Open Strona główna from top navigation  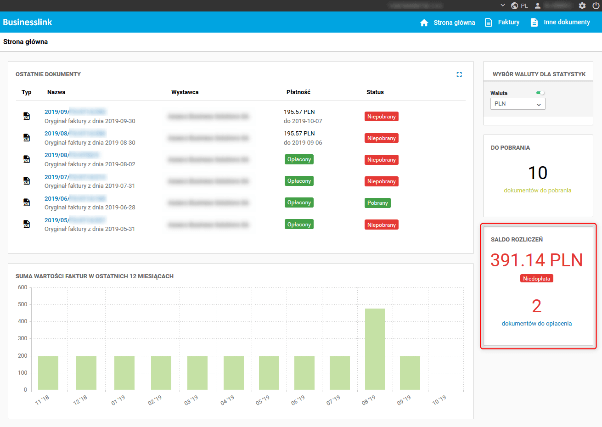pos(454,23)
